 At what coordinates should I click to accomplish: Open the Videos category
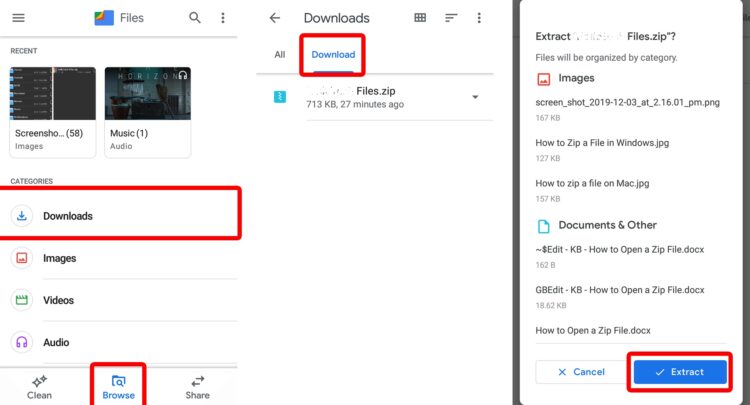click(x=120, y=300)
